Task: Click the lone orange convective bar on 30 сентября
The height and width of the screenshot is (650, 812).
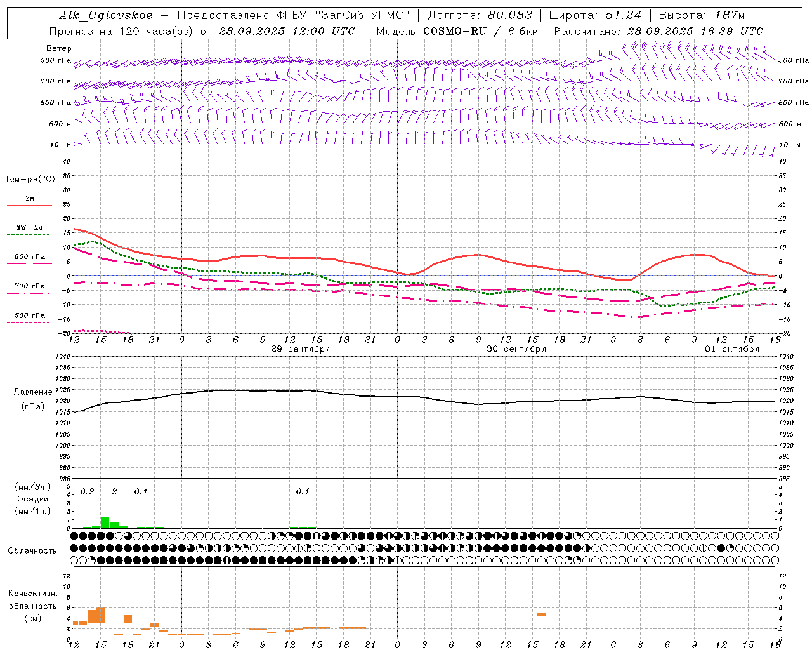Action: [x=541, y=614]
